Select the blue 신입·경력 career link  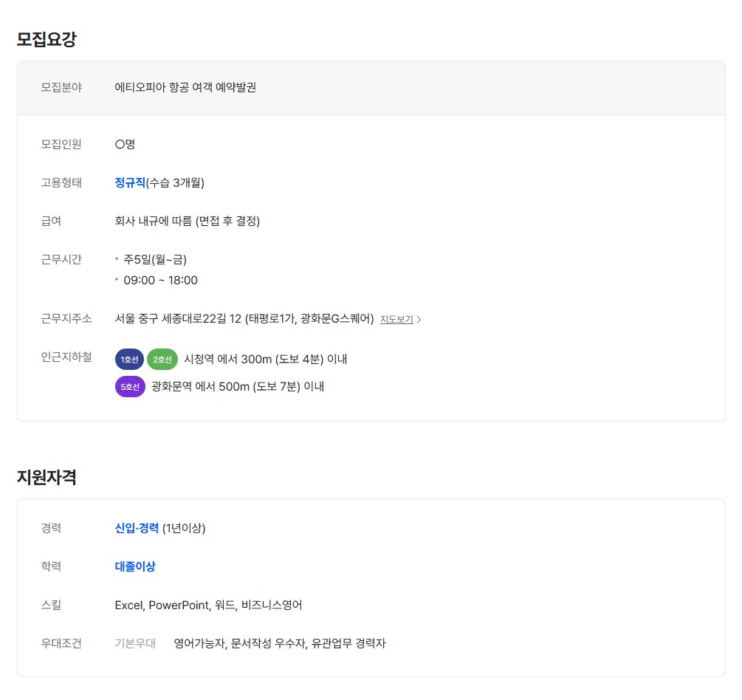[137, 528]
